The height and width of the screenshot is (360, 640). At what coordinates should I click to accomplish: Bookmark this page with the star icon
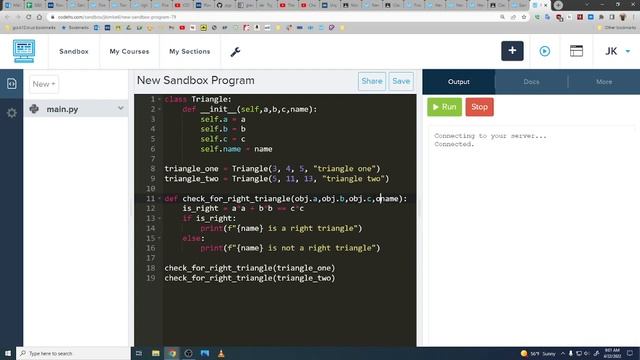524,17
